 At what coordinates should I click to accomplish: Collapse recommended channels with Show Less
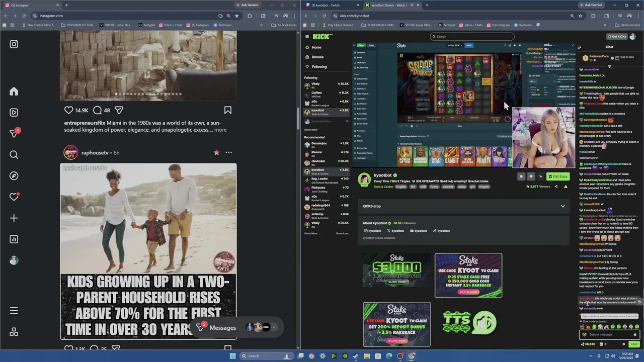click(342, 233)
